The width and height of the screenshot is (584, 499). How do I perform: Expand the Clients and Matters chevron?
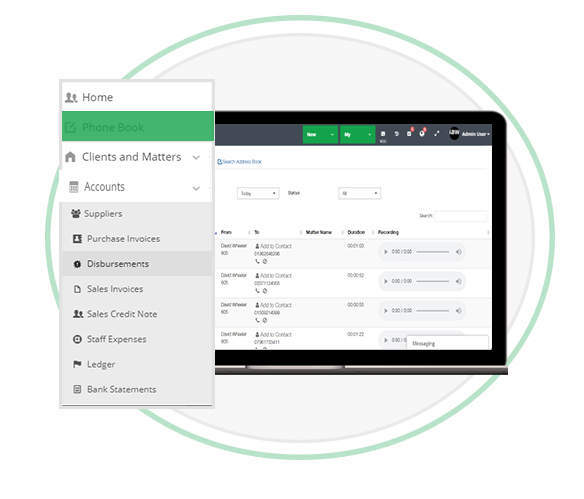pos(196,158)
